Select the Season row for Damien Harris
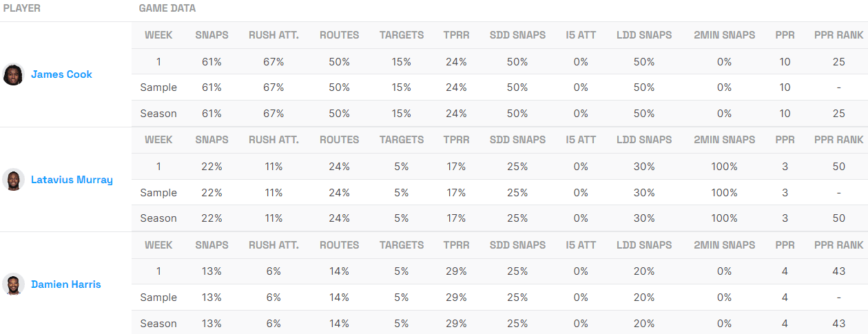The height and width of the screenshot is (334, 868). (158, 324)
